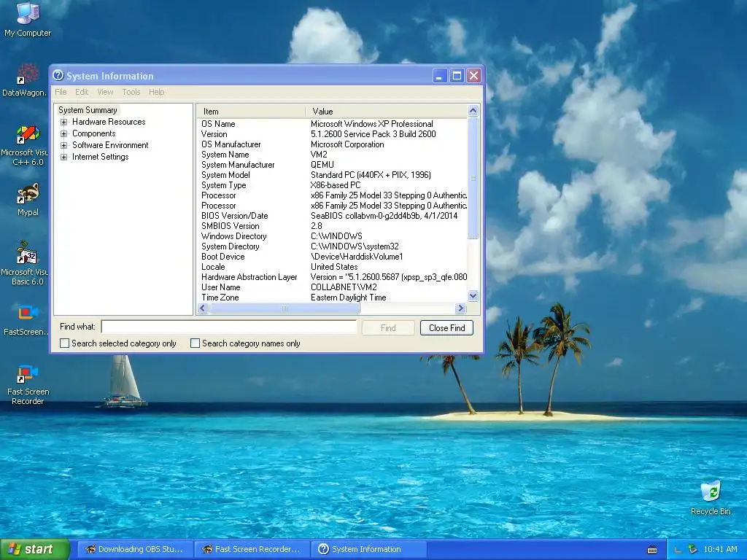Select the System Directory row
Screen dimensions: 747x560
[x=332, y=246]
